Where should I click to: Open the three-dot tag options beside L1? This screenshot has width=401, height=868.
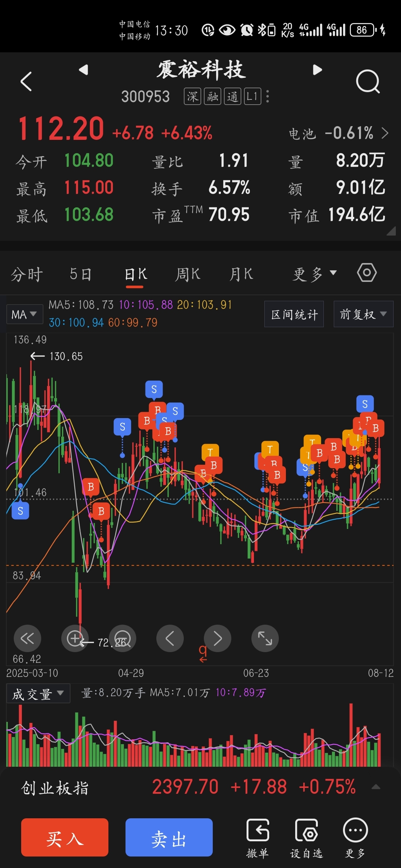click(x=268, y=96)
